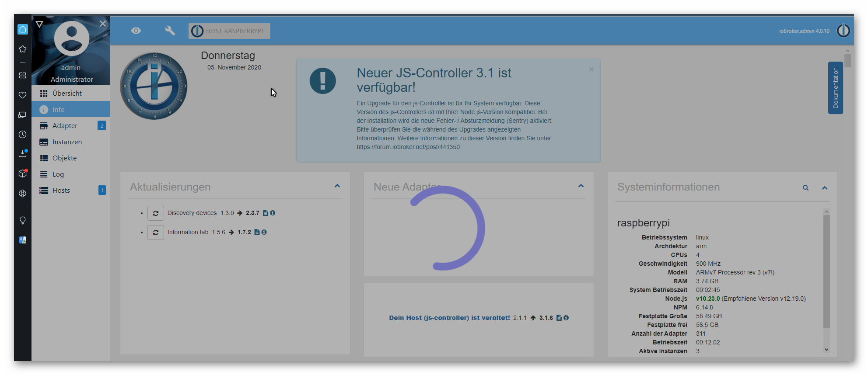Go to Instanzen in the sidebar
This screenshot has height=375, width=868.
tap(71, 142)
